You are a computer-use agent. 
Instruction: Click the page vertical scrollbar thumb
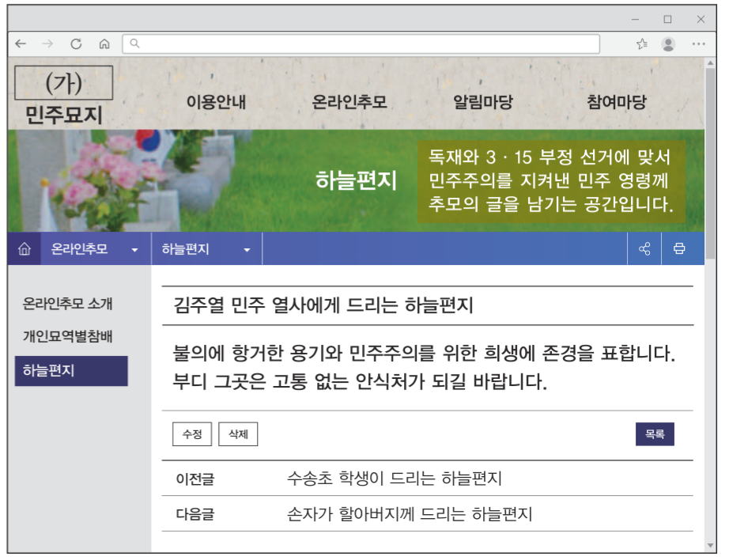pyautogui.click(x=710, y=163)
